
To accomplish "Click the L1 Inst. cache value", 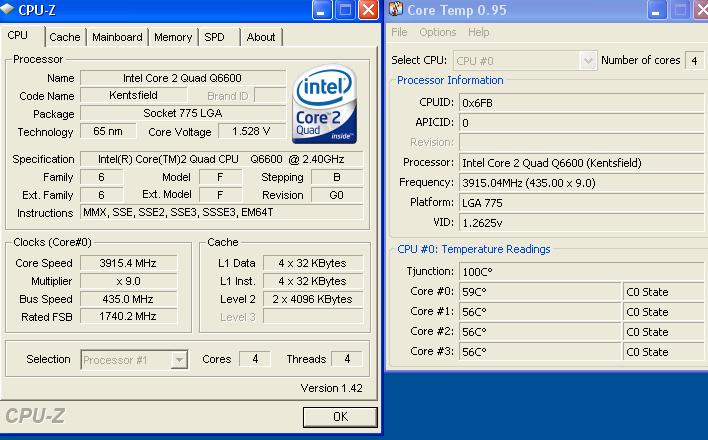I will click(313, 281).
